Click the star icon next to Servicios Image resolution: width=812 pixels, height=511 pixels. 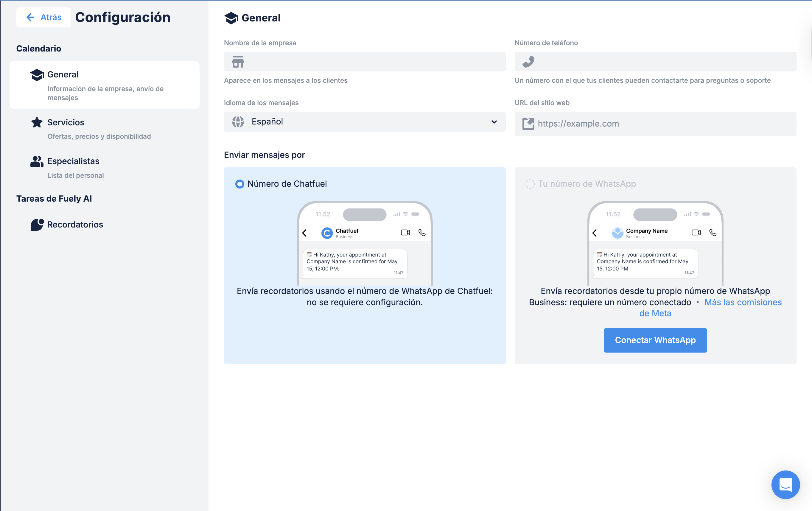(x=37, y=122)
